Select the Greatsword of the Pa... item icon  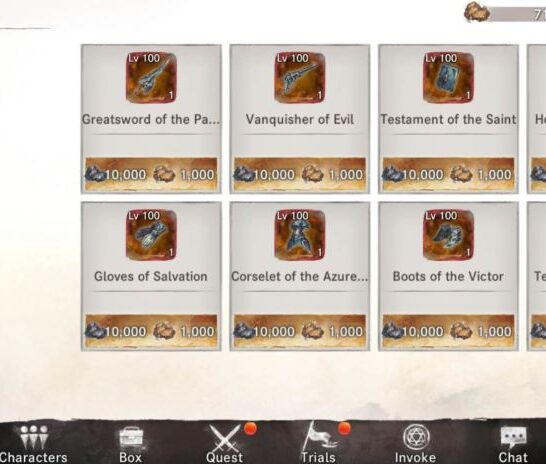click(x=151, y=78)
